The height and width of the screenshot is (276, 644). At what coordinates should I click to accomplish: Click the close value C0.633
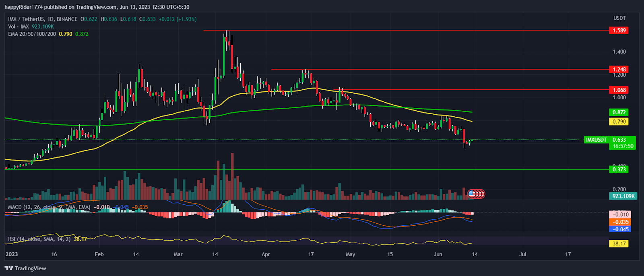coord(147,19)
